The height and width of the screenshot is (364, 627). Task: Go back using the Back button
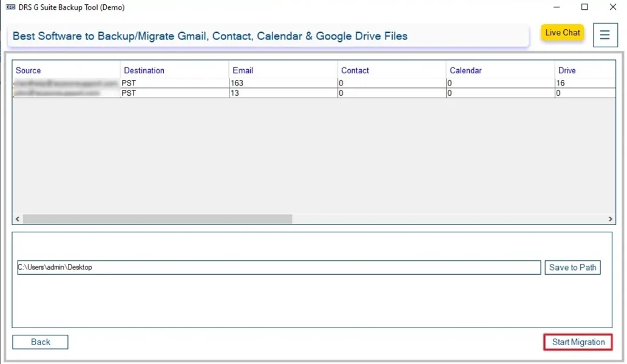(x=40, y=342)
